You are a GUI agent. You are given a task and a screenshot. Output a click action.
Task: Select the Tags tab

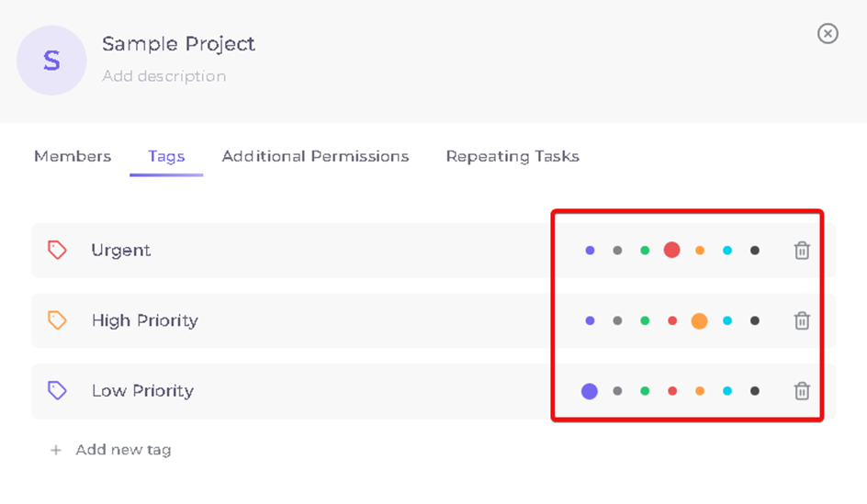tap(166, 157)
